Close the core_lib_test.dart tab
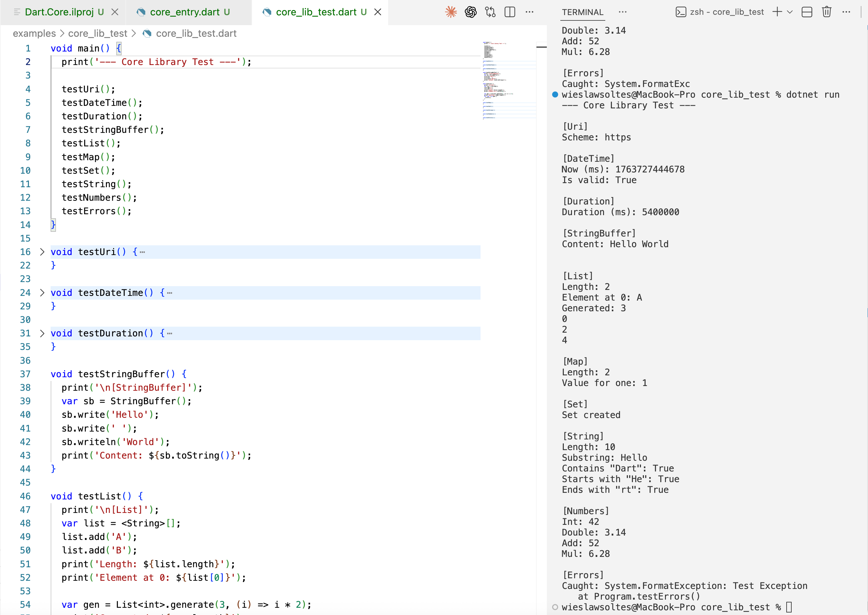The height and width of the screenshot is (615, 868). 378,12
